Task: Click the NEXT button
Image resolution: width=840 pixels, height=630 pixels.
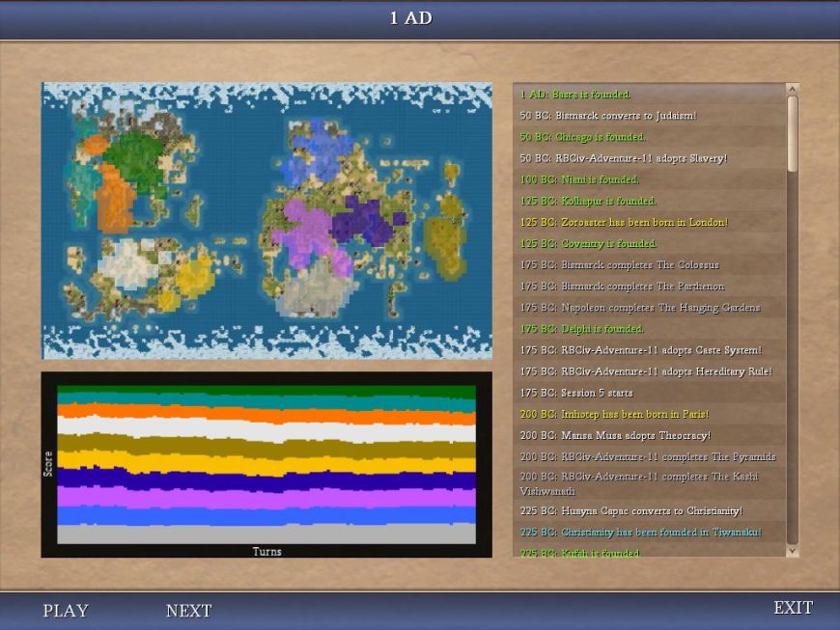Action: point(188,610)
